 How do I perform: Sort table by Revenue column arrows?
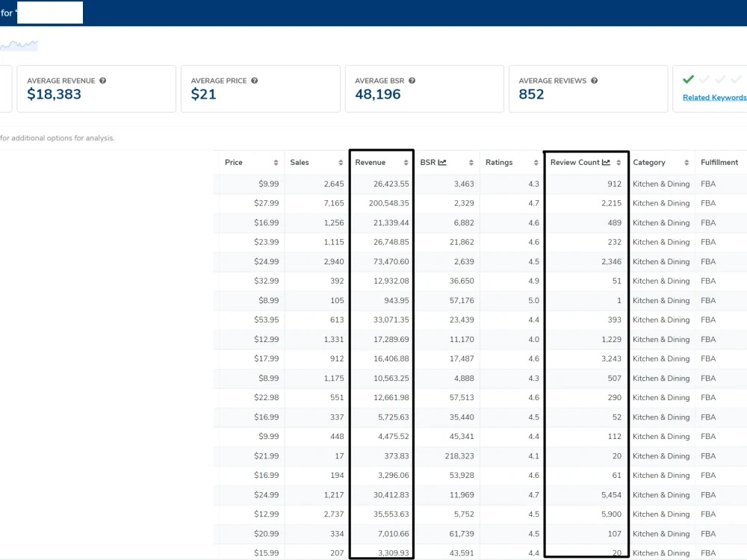(x=406, y=163)
